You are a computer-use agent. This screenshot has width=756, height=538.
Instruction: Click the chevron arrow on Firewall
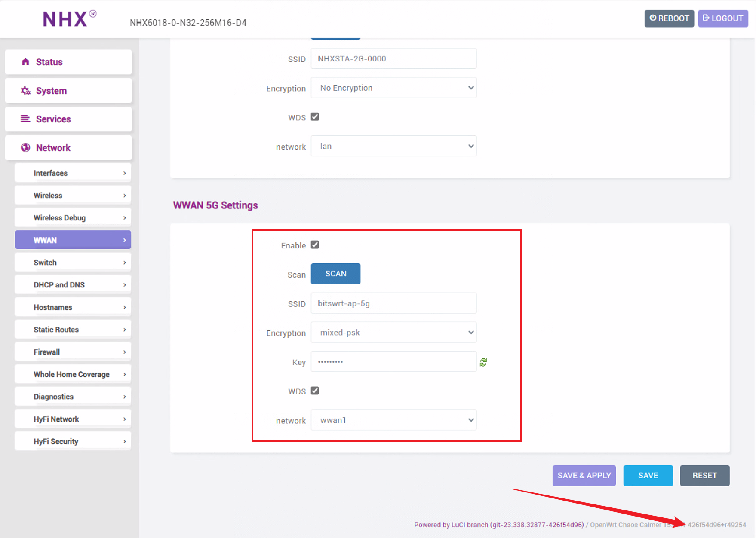[x=125, y=352]
